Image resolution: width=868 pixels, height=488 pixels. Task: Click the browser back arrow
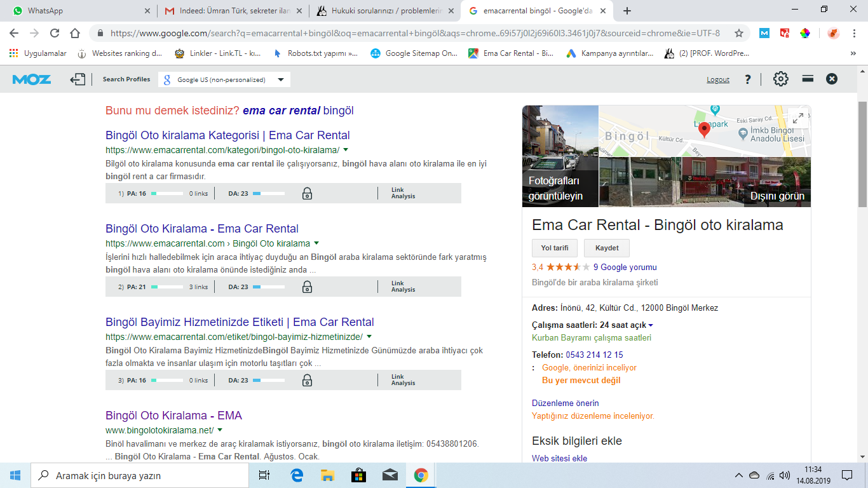point(14,33)
